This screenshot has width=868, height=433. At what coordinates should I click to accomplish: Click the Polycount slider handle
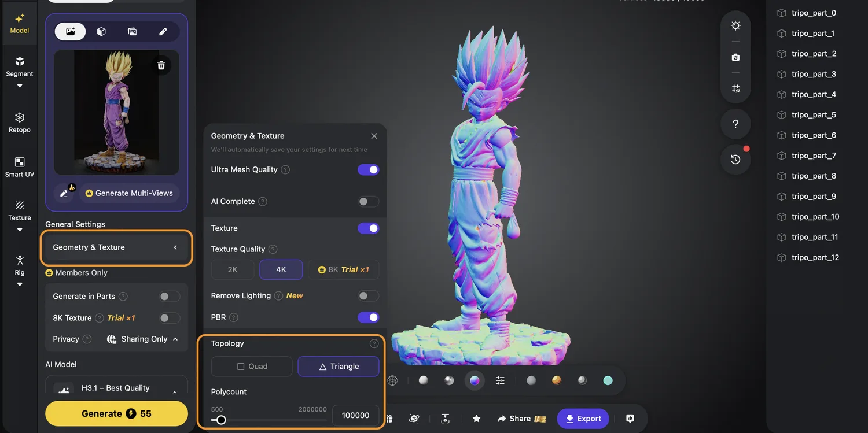click(221, 420)
